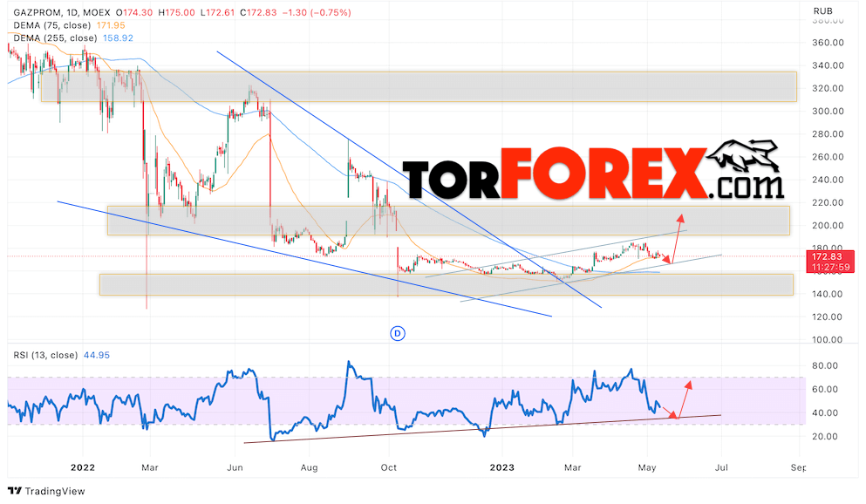Screen dimensions: 866x504
Task: Select the GAZPROM, 1D, MOEX symbol title
Action: [x=61, y=12]
